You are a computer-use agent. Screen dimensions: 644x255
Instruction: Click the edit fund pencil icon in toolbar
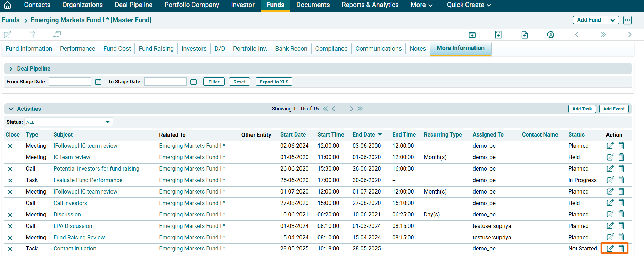pos(7,34)
